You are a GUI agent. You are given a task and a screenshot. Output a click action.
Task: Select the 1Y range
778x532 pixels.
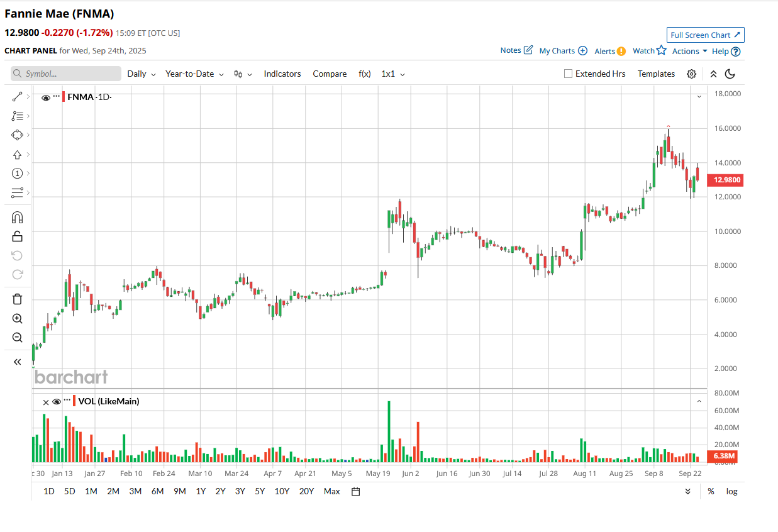coord(201,491)
